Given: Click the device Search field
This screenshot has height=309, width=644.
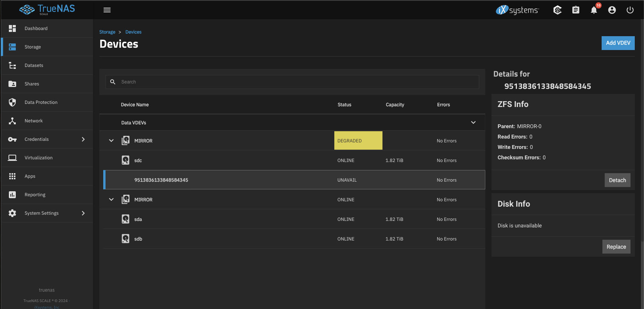Looking at the screenshot, I should 293,82.
